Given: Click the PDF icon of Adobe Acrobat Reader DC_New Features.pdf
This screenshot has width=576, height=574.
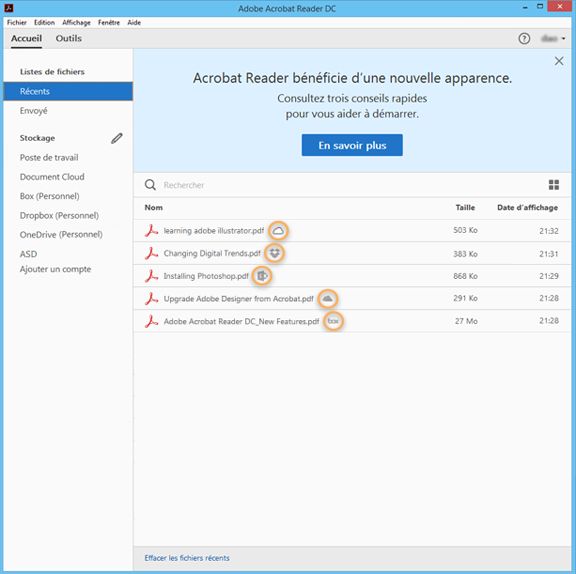Looking at the screenshot, I should tap(151, 321).
